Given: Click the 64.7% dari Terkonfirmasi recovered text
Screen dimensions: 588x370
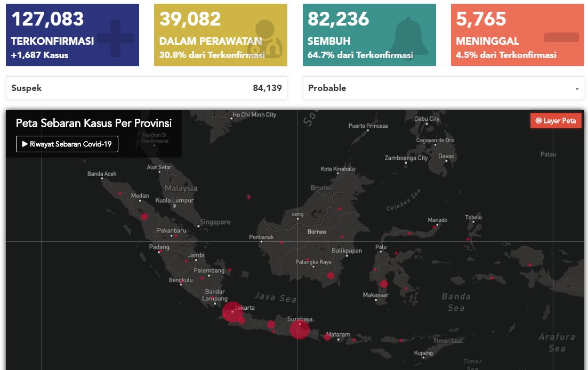Looking at the screenshot, I should tap(360, 55).
